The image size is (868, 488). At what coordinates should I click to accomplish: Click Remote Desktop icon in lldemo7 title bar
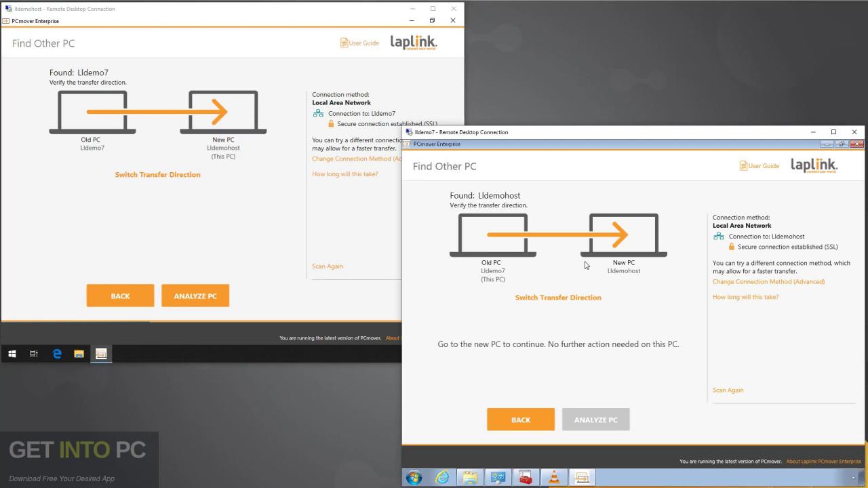point(409,132)
